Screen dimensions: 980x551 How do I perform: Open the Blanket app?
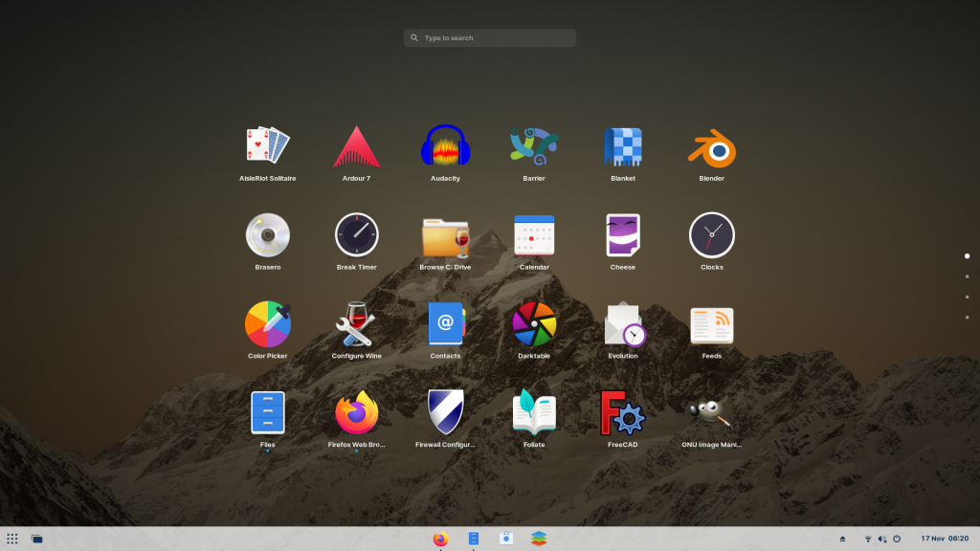tap(622, 146)
